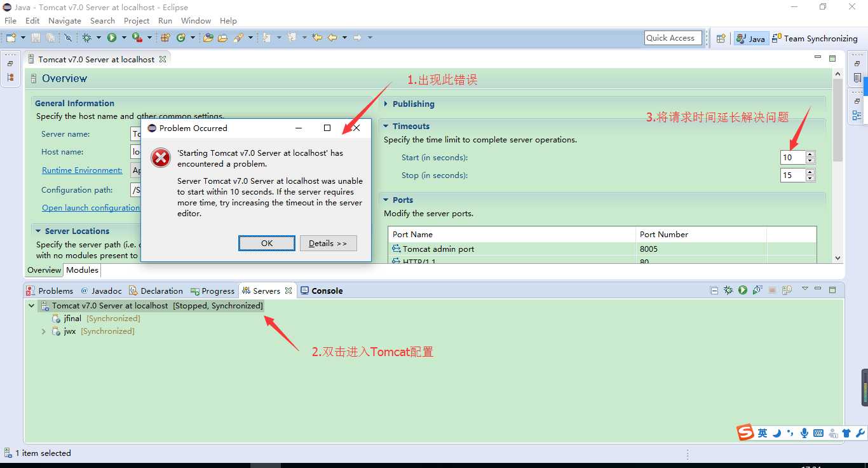Screen dimensions: 868x468
Task: Collapse the Ports section
Action: coord(386,200)
